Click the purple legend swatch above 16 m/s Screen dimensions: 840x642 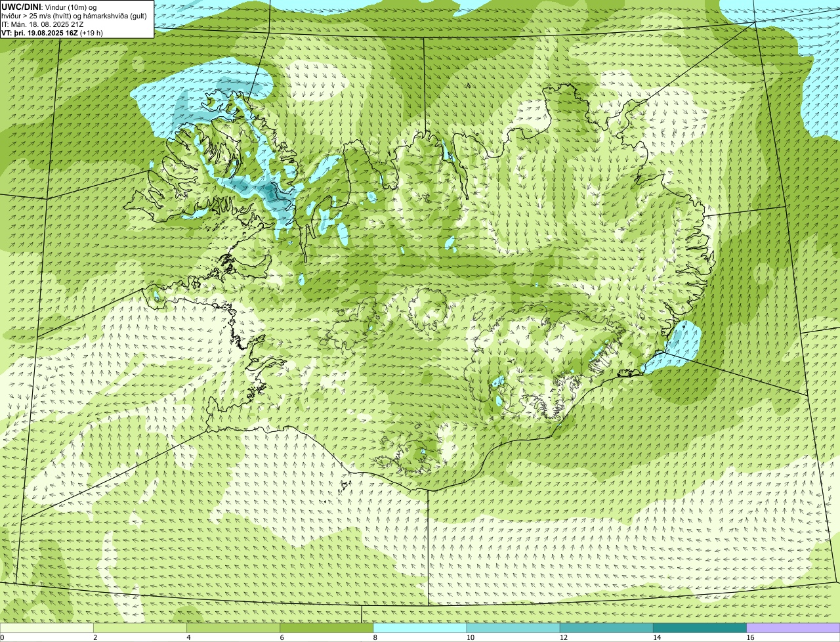coord(793,628)
